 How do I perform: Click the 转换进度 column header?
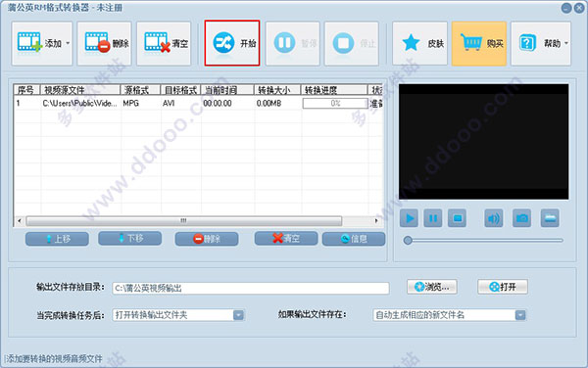tap(334, 90)
